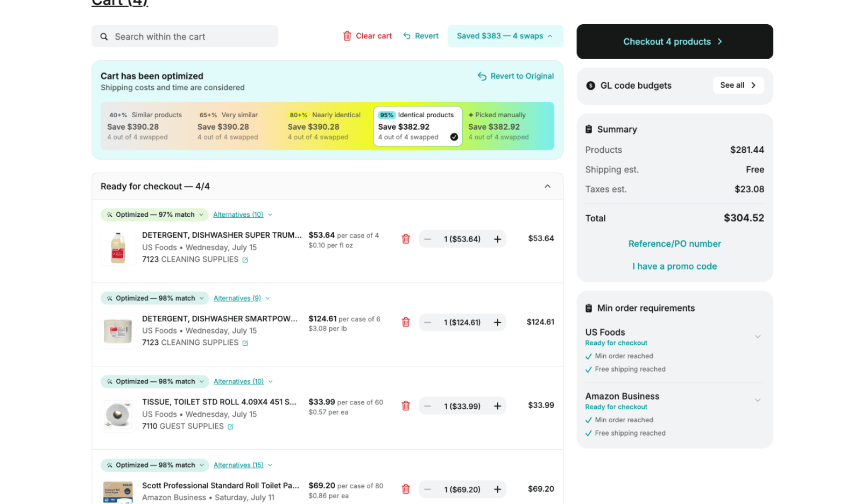The width and height of the screenshot is (861, 504).
Task: Click See all GL code budgets
Action: [738, 85]
